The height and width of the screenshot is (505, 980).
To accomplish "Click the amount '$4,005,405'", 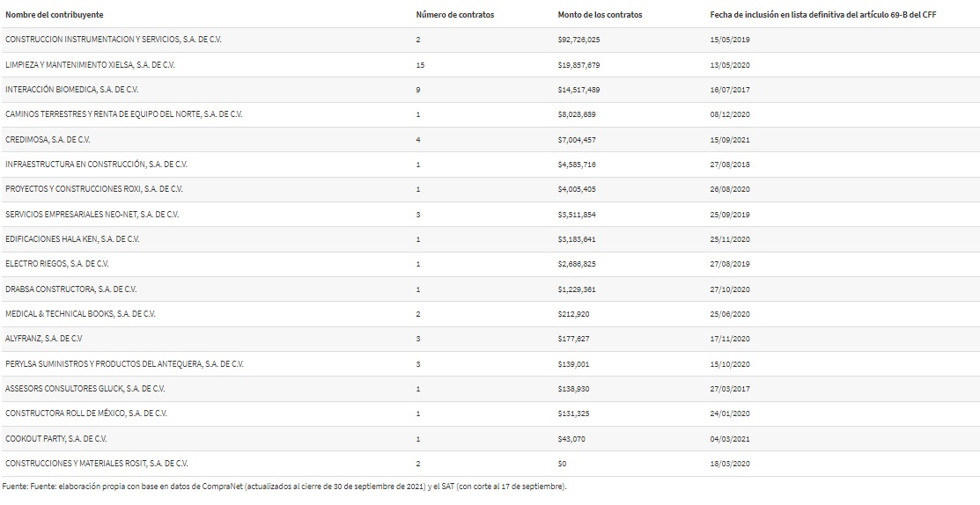I will (x=577, y=189).
